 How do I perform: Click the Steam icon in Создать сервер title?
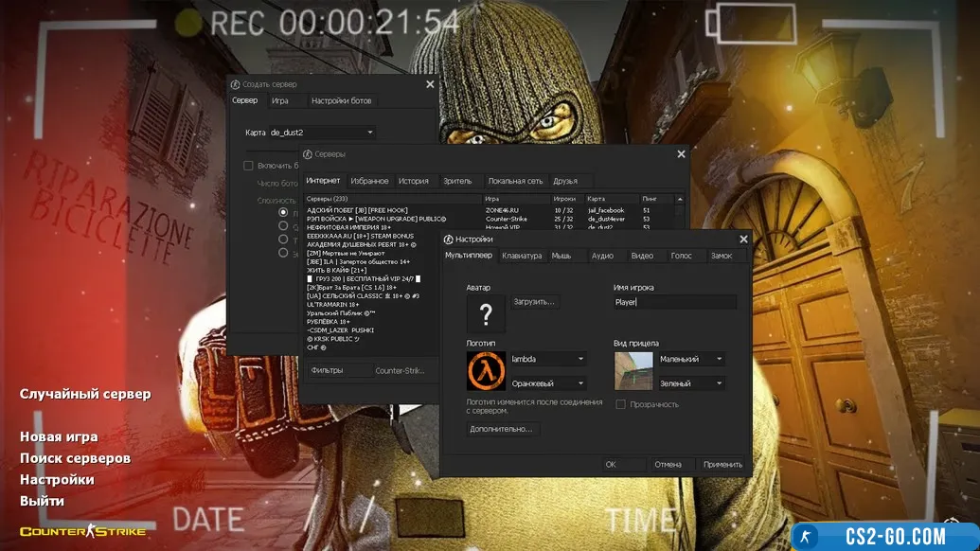236,84
